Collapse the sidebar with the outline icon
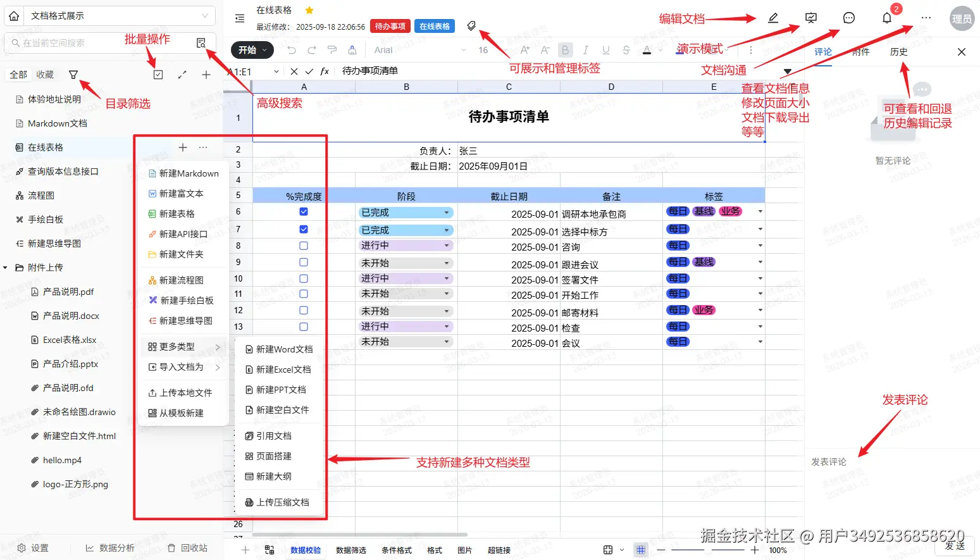The height and width of the screenshot is (560, 980). 240,18
